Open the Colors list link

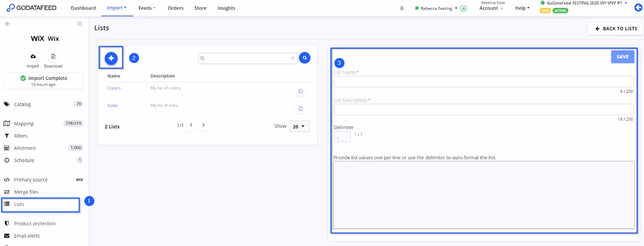pyautogui.click(x=114, y=88)
